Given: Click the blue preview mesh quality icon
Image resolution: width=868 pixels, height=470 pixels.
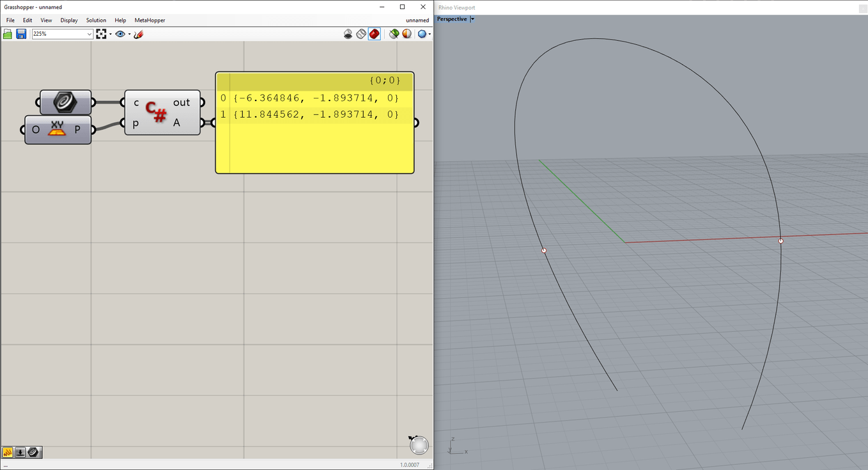Looking at the screenshot, I should [422, 33].
